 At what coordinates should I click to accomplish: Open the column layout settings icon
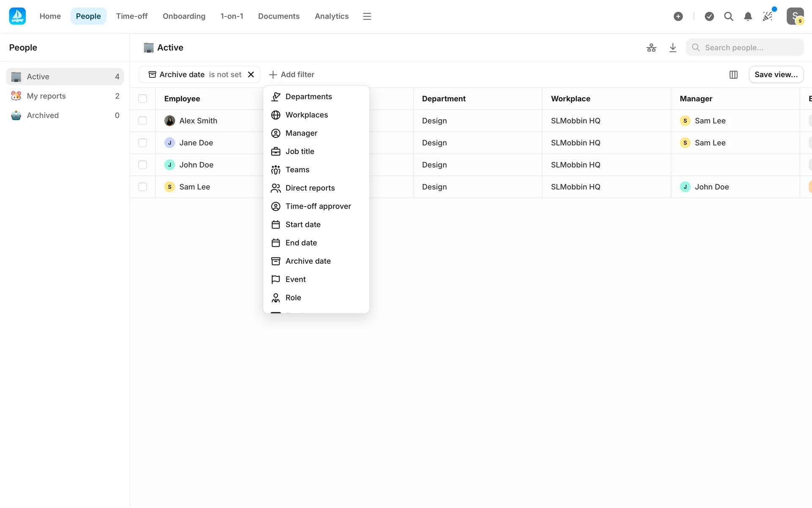[x=733, y=75]
